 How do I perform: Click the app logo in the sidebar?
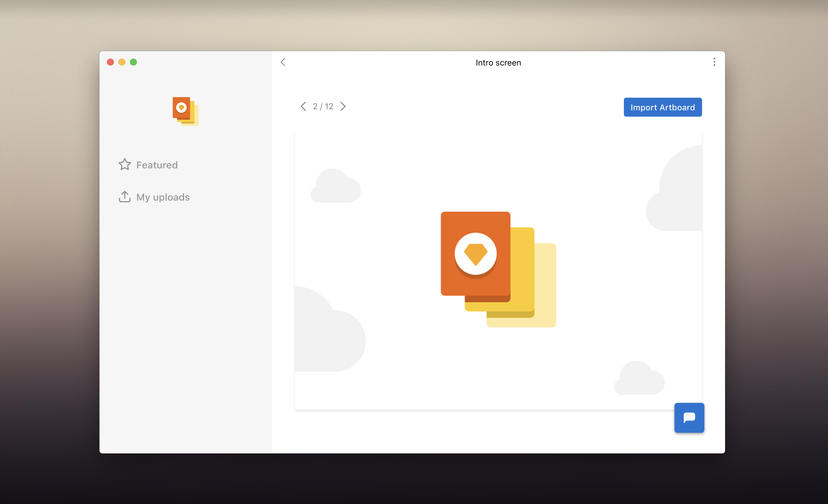coord(185,111)
